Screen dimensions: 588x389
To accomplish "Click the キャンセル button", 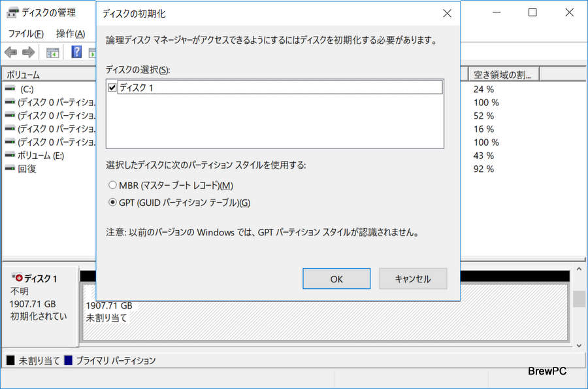I will pyautogui.click(x=413, y=279).
